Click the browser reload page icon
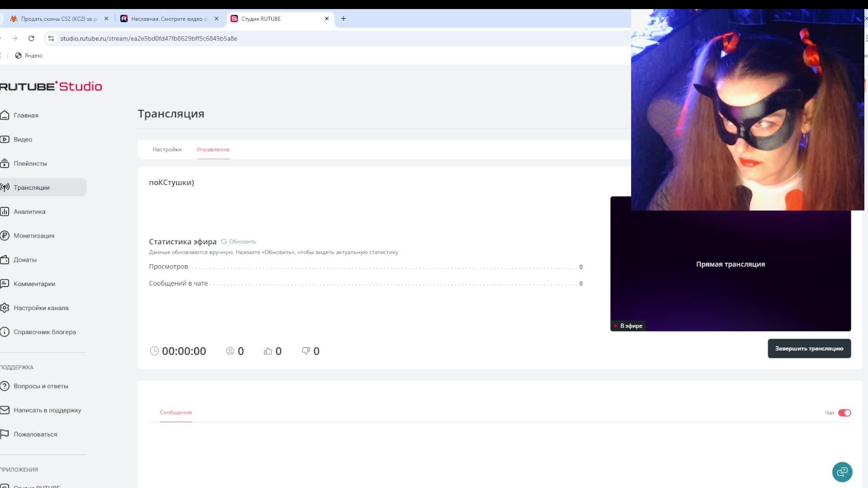 pyautogui.click(x=31, y=38)
